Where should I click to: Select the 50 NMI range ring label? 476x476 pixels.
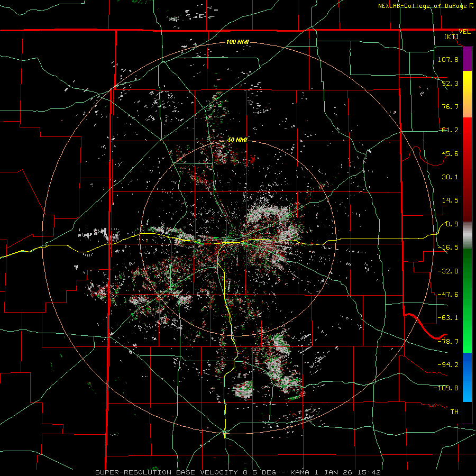pyautogui.click(x=237, y=140)
